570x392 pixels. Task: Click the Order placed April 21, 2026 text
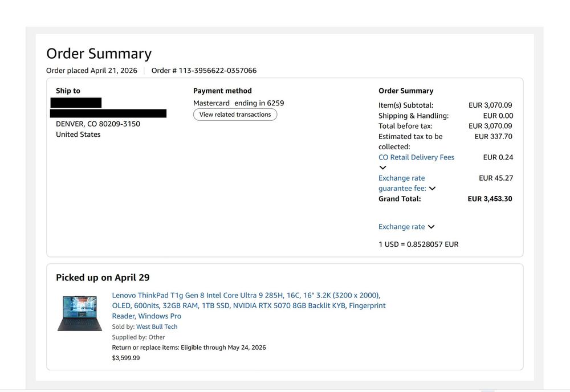pyautogui.click(x=92, y=71)
